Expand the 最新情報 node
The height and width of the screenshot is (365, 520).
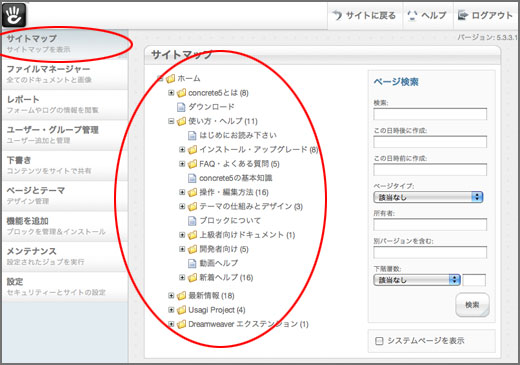(x=171, y=295)
